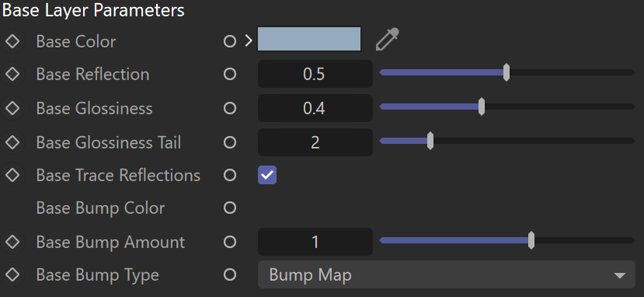Viewport: 644px width, 297px height.
Task: Click the Base Glossiness slider handle
Action: coord(482,107)
